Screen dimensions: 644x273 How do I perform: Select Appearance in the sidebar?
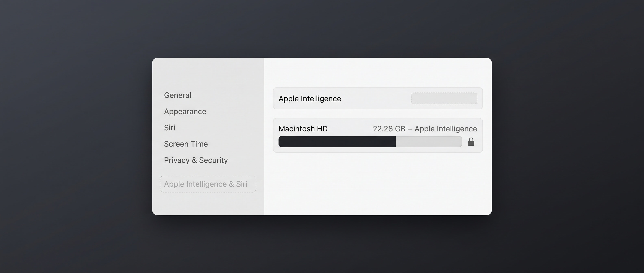(x=185, y=111)
